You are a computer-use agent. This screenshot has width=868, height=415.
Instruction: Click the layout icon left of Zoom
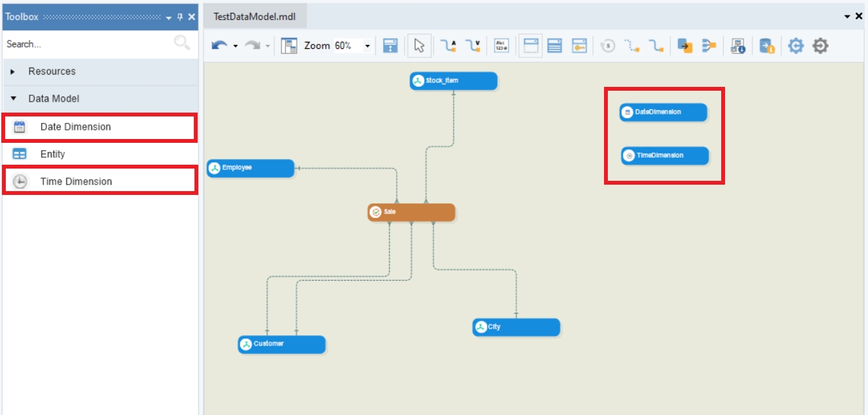(289, 46)
